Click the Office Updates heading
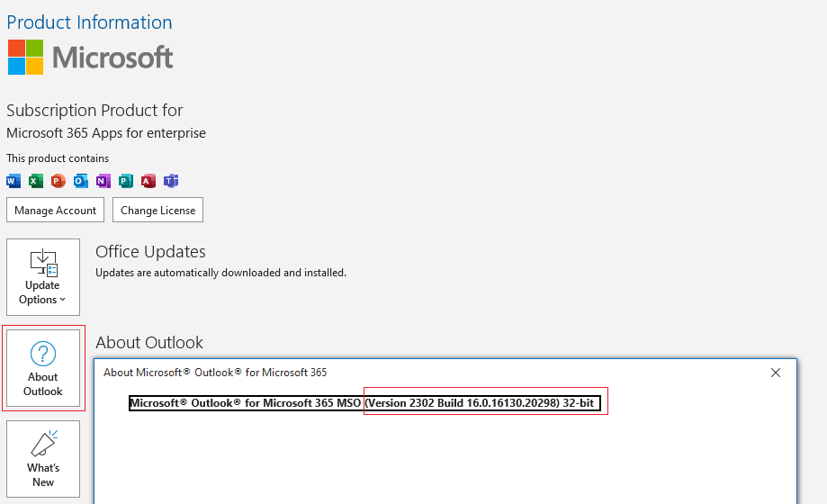 tap(150, 252)
